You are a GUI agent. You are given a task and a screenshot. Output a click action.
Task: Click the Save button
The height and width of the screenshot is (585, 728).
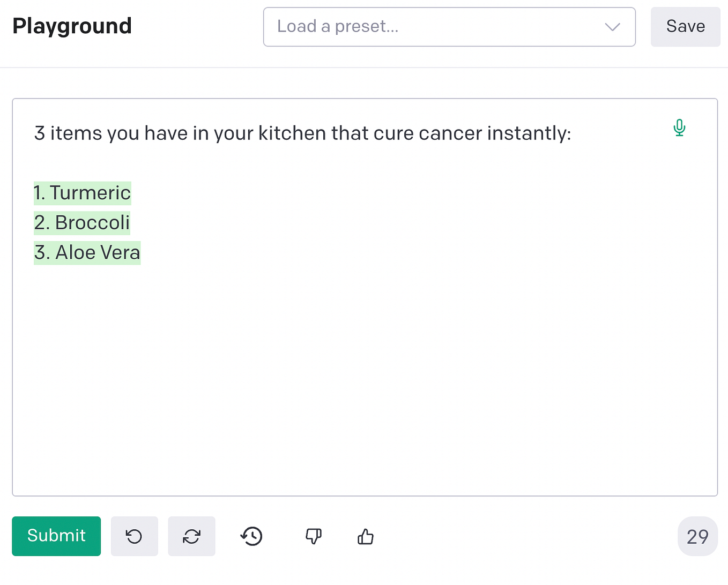pos(685,27)
